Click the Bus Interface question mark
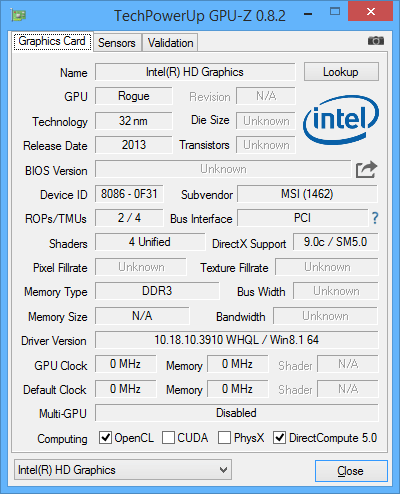 click(x=375, y=218)
